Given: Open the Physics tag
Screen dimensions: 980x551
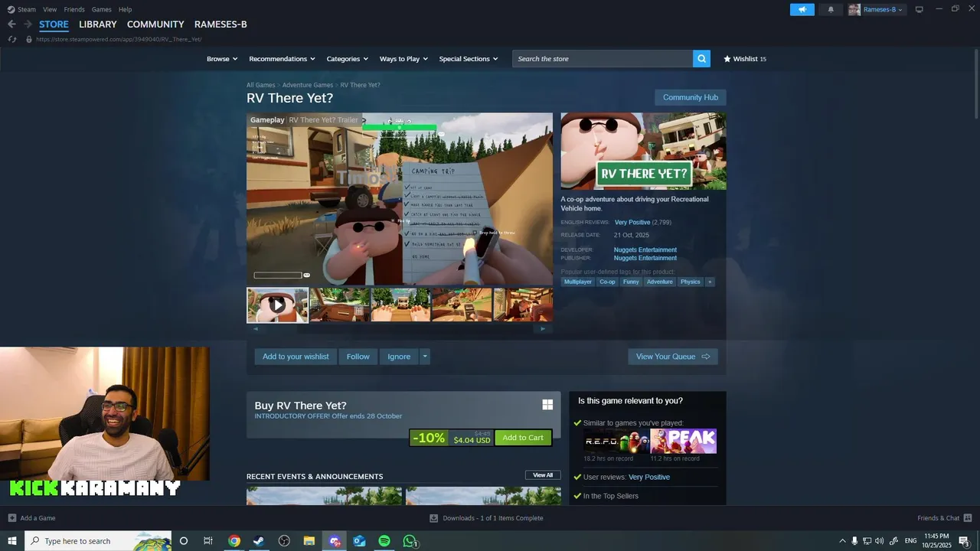Looking at the screenshot, I should coord(691,282).
